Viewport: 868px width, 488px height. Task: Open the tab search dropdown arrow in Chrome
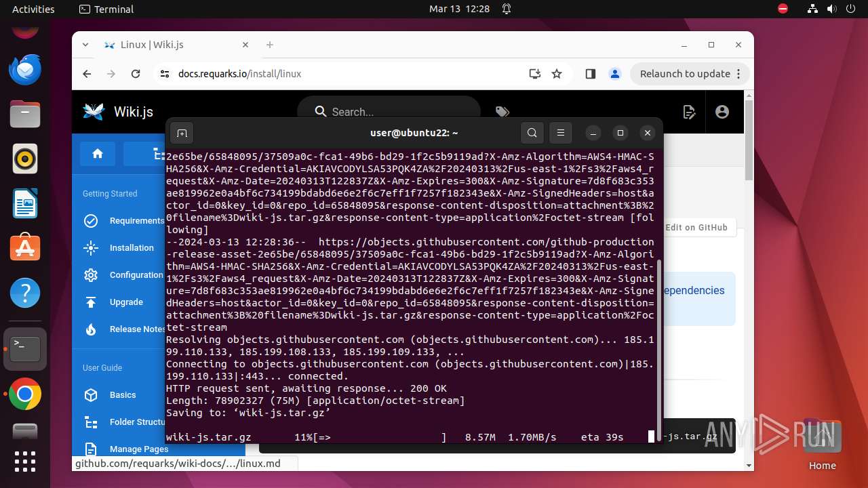click(85, 45)
